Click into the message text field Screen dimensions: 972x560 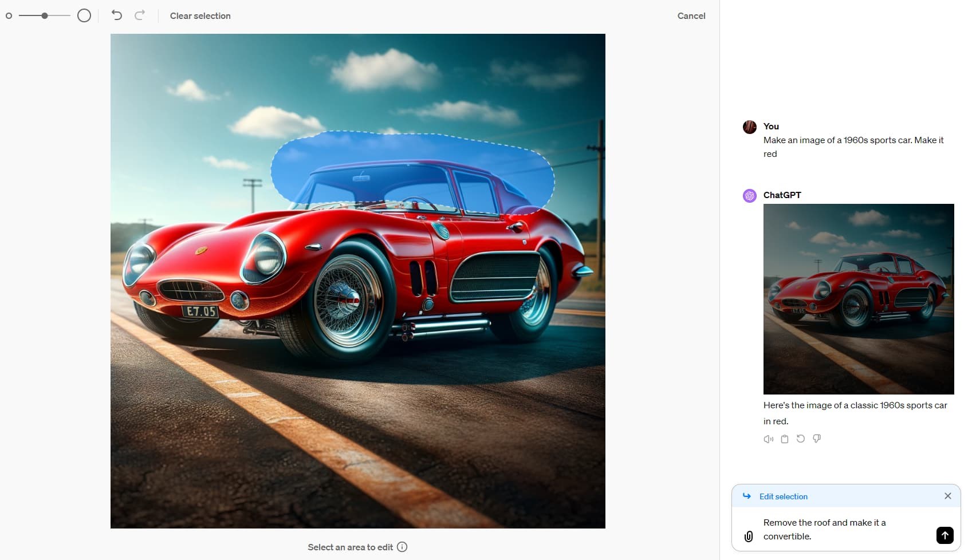(842, 530)
